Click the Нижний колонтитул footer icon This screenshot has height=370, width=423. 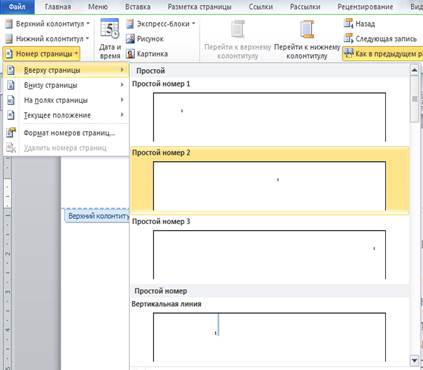coord(9,39)
